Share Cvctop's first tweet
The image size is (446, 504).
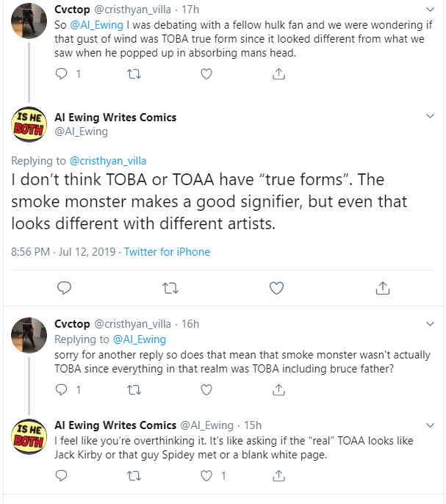coord(278,73)
